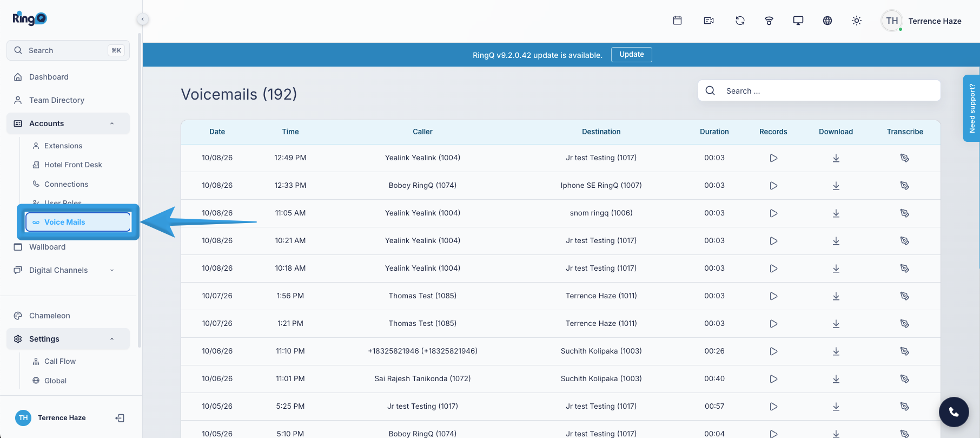The height and width of the screenshot is (438, 980).
Task: Download the 11:05 AM voicemail
Action: pyautogui.click(x=836, y=213)
